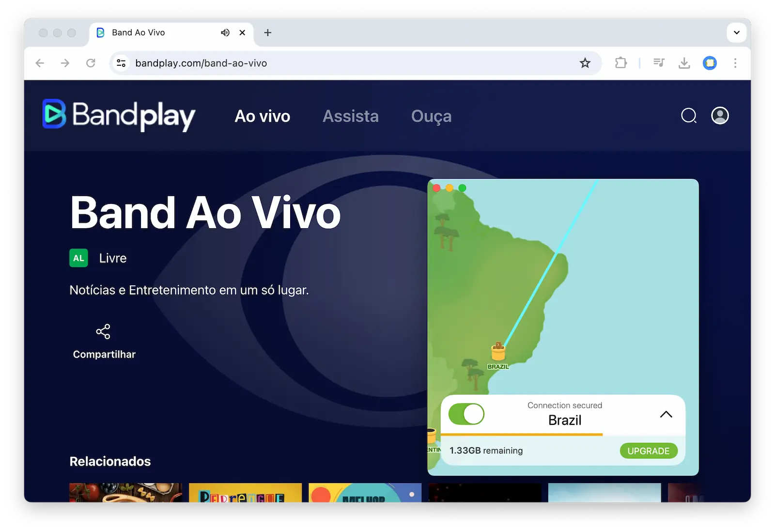Bookmark this page with the star
Screen dimensions: 775x532
click(585, 63)
